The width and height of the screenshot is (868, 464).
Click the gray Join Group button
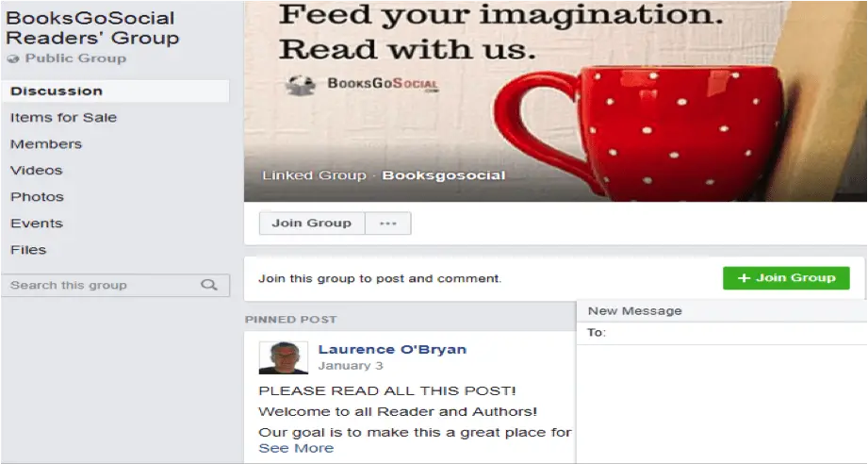312,224
